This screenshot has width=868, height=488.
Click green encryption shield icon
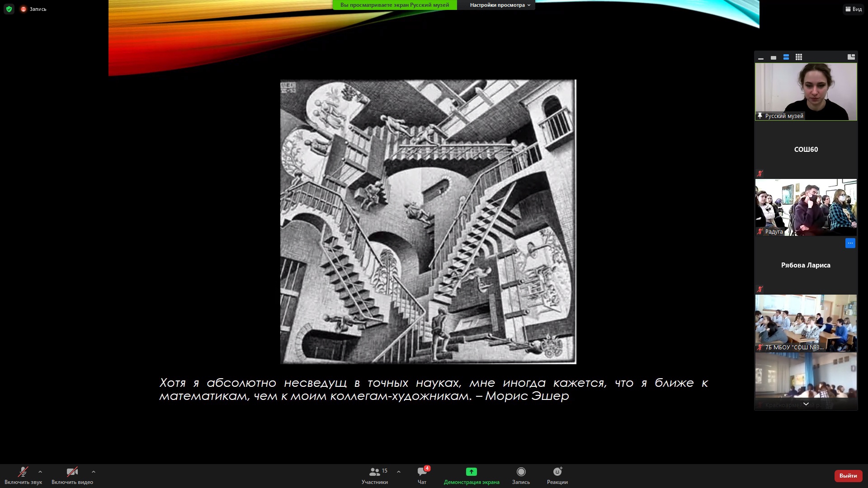[x=9, y=9]
